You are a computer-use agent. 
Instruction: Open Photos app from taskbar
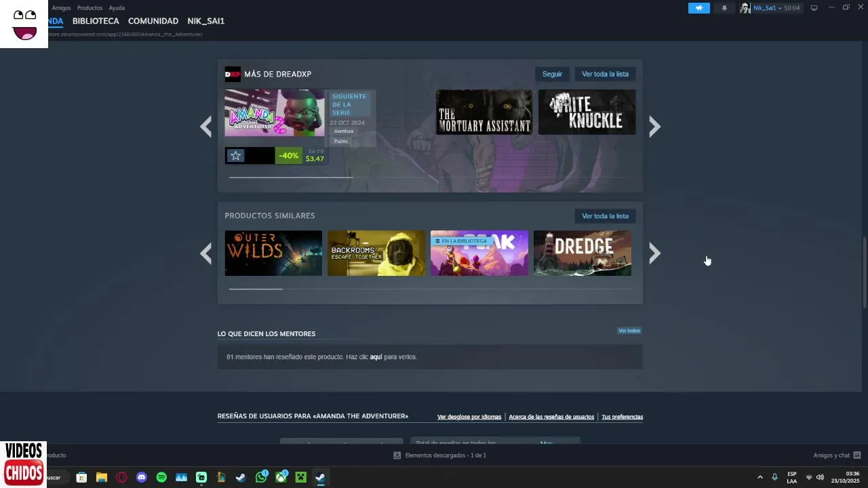181,477
